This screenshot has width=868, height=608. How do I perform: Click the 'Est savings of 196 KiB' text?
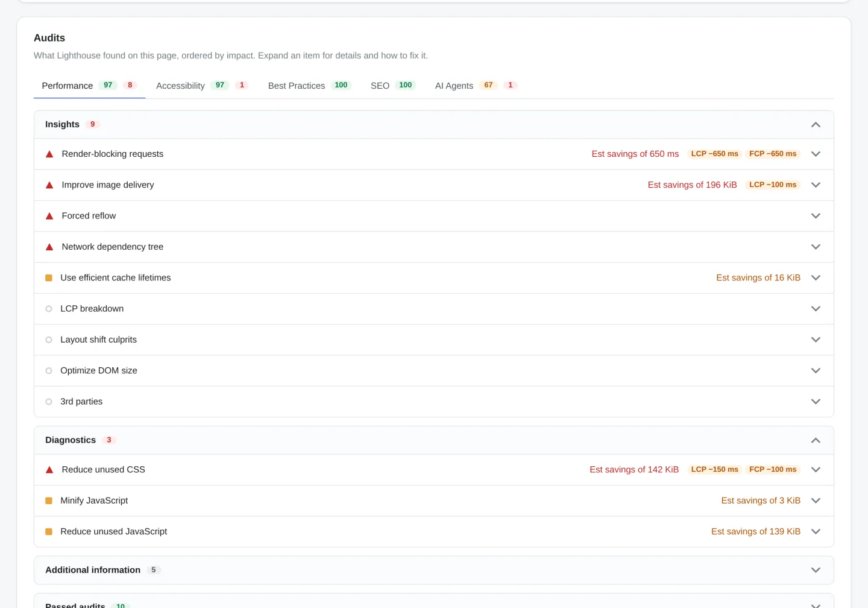pyautogui.click(x=693, y=185)
